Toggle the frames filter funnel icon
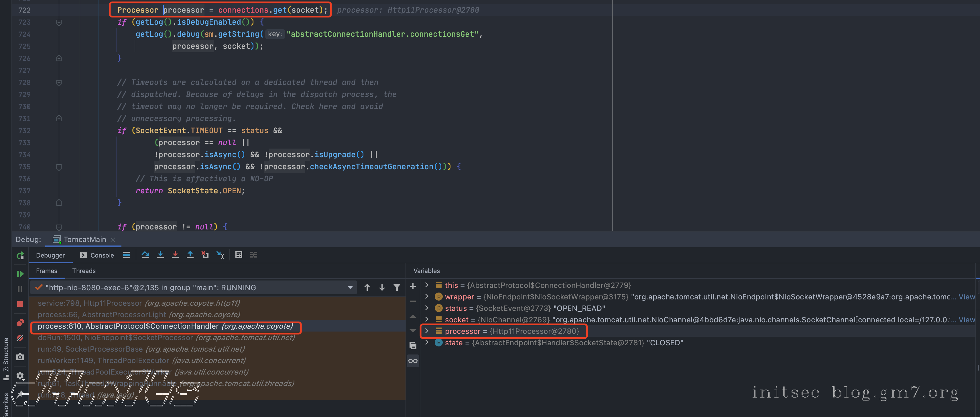 397,288
